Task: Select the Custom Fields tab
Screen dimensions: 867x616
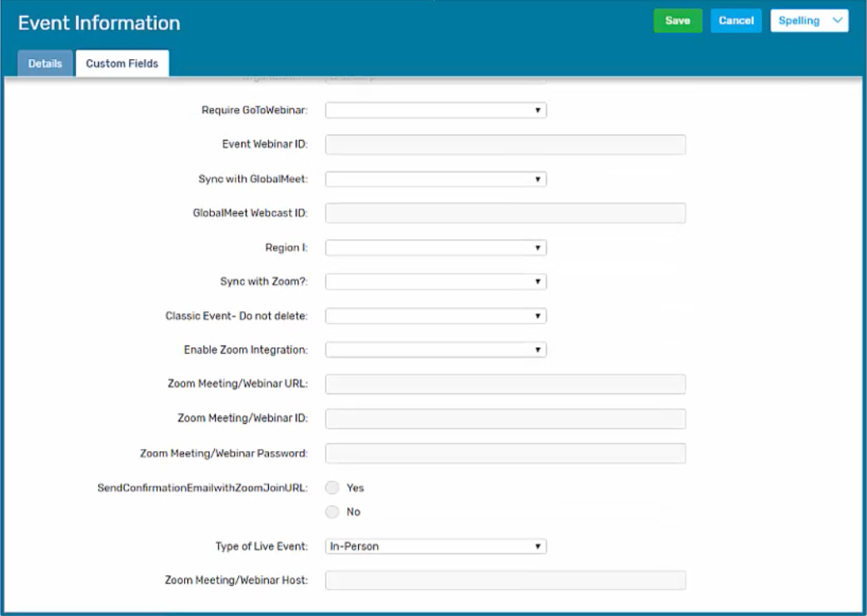Action: 122,63
